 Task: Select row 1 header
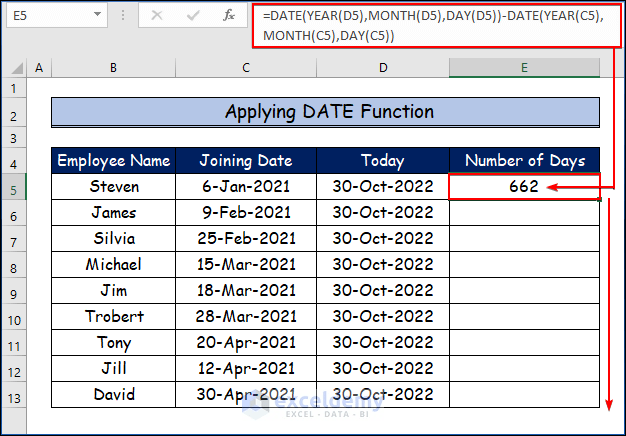click(x=14, y=88)
